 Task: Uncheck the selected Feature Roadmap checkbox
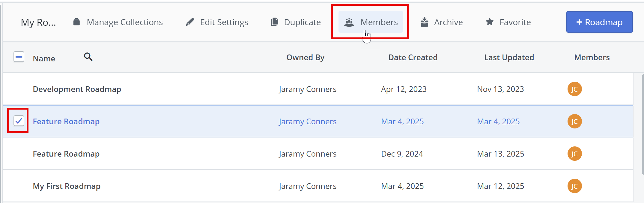(x=19, y=121)
